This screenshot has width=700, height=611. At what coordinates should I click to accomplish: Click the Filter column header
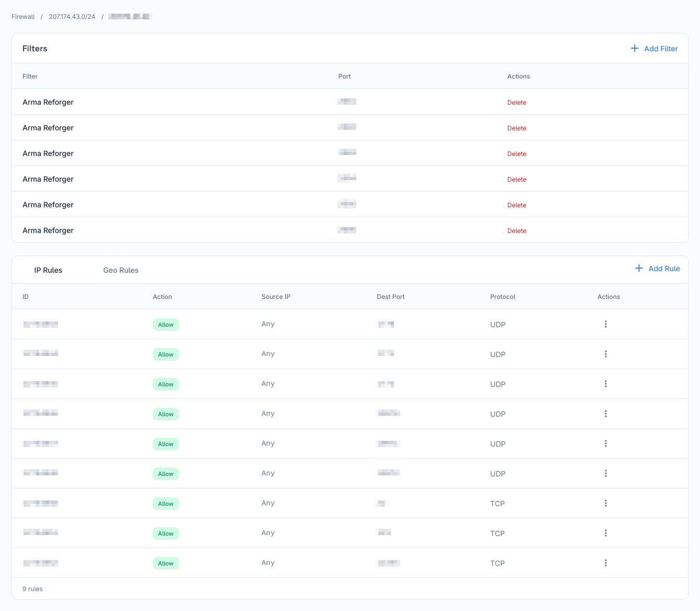click(x=30, y=76)
